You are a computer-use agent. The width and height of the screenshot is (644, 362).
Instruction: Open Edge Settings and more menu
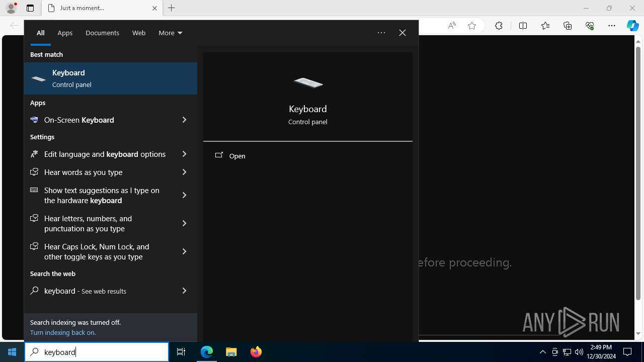click(x=612, y=26)
